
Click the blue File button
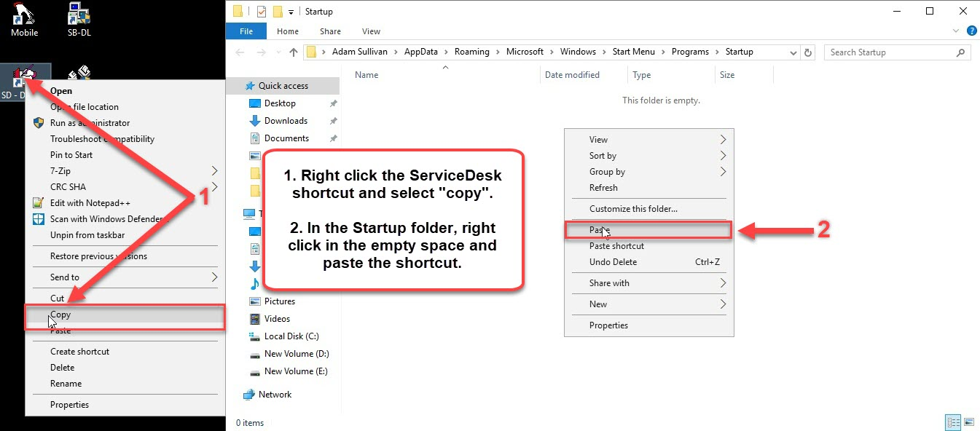[x=246, y=31]
